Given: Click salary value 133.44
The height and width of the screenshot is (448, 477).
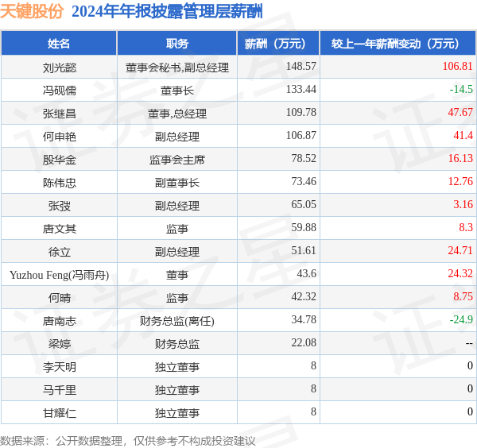Looking at the screenshot, I should pos(301,89).
